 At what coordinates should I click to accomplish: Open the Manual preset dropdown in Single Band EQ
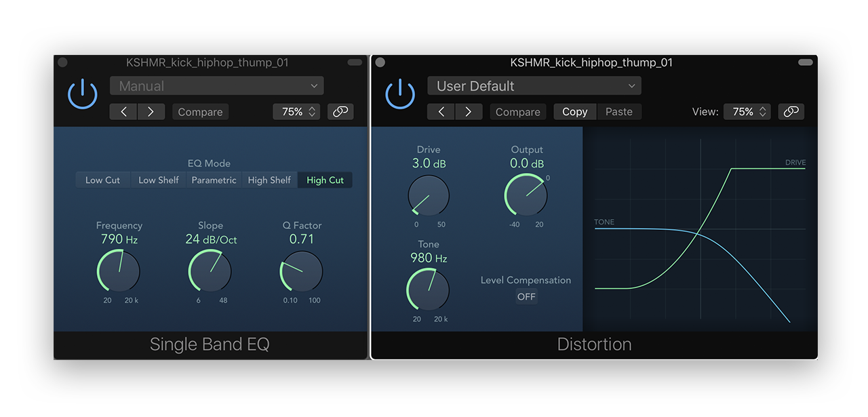(217, 86)
